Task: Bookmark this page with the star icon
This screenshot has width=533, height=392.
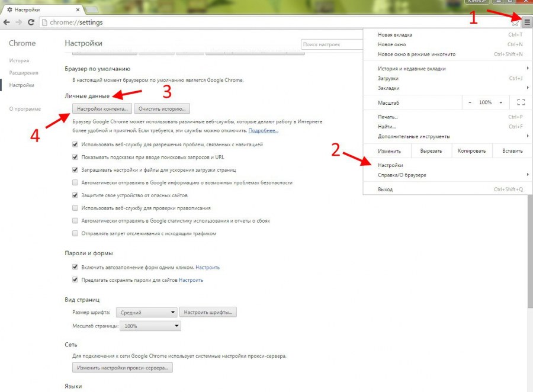Action: coord(515,23)
